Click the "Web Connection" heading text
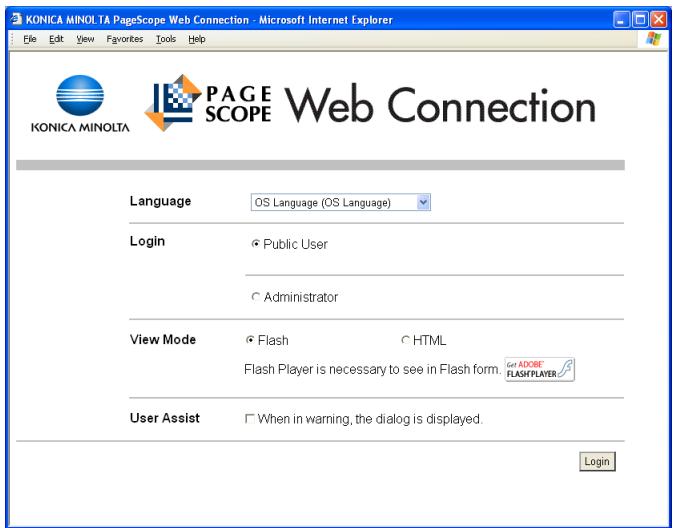This screenshot has height=528, width=673. 440,105
